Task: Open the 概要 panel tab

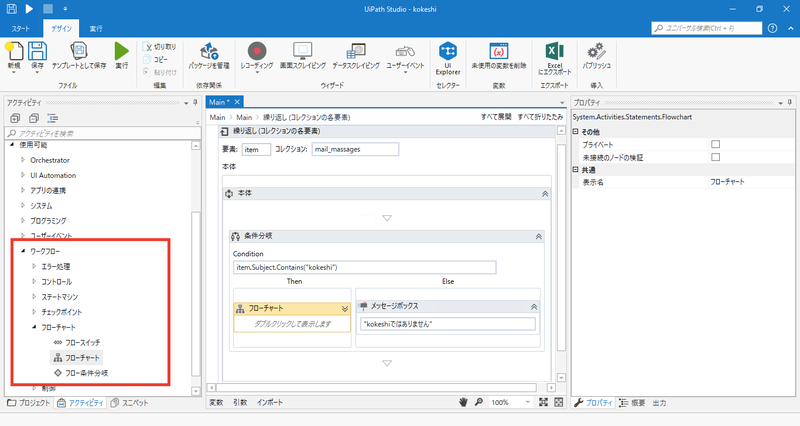Action: [632, 403]
